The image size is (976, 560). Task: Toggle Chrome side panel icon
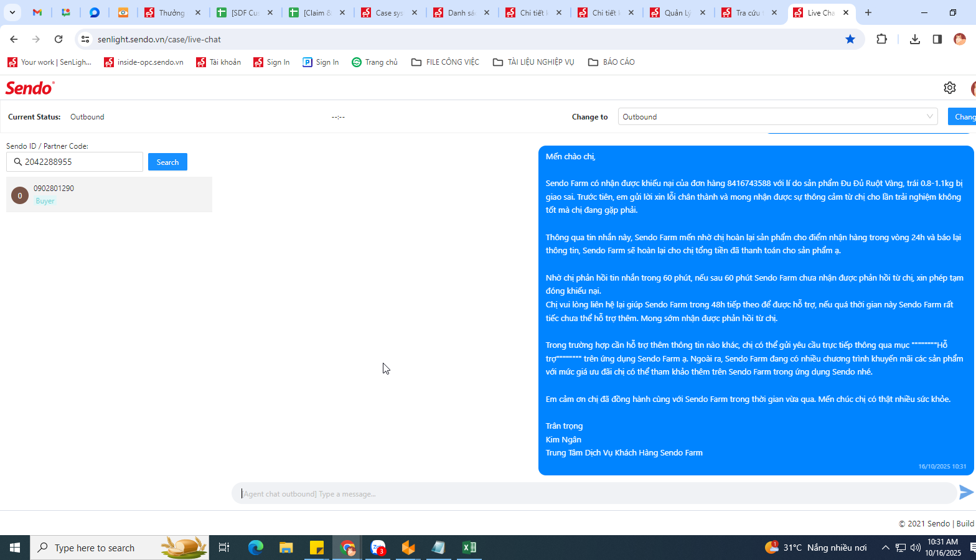coord(937,39)
